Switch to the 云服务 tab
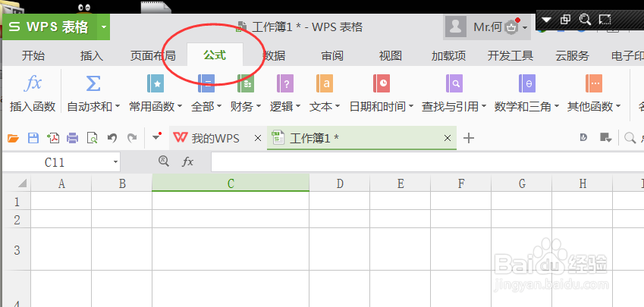644x307 pixels. [572, 56]
